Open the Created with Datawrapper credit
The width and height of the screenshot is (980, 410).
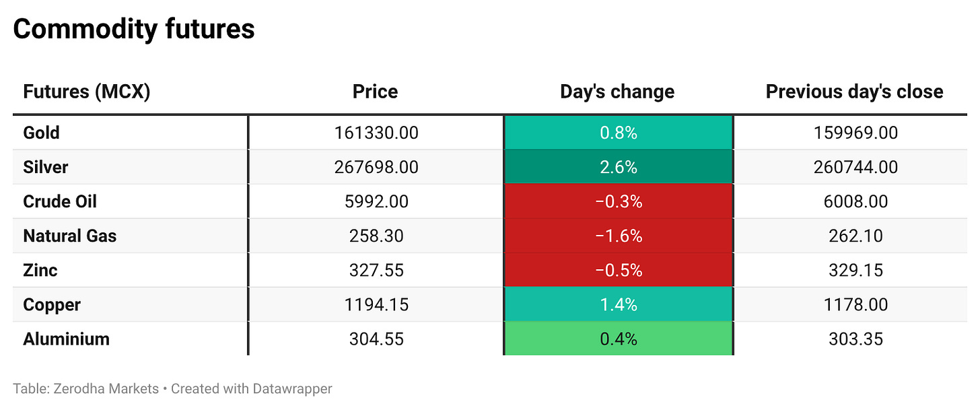click(251, 388)
